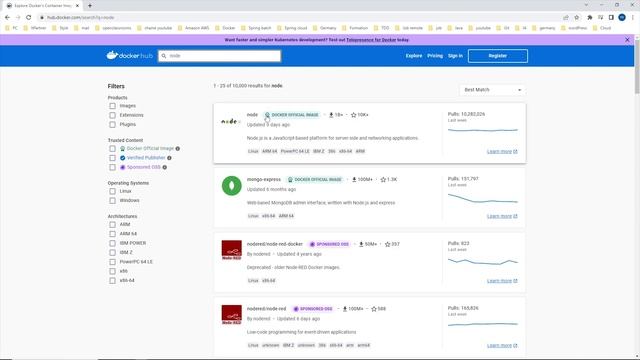Click the download icon on node result
The image size is (640, 360).
[331, 115]
